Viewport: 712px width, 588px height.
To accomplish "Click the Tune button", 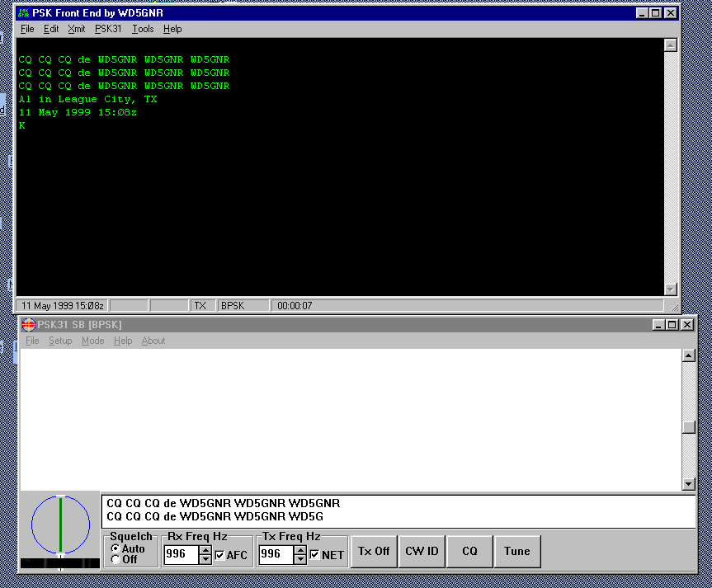I will click(517, 551).
